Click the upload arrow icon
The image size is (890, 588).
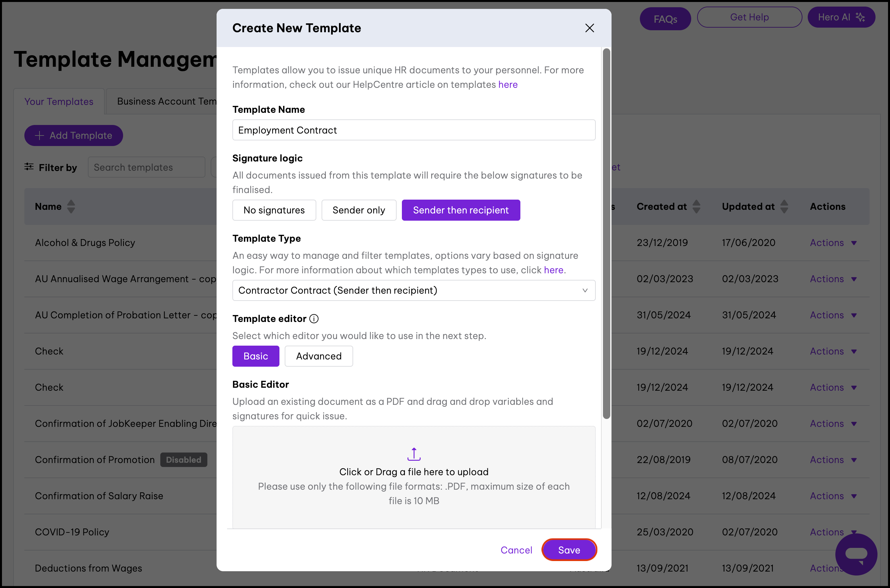(413, 454)
